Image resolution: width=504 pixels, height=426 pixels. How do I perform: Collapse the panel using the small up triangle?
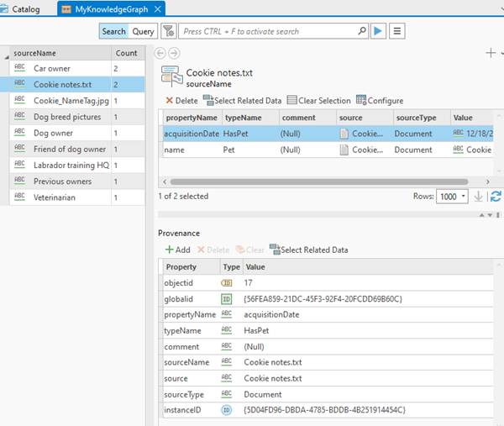[482, 215]
